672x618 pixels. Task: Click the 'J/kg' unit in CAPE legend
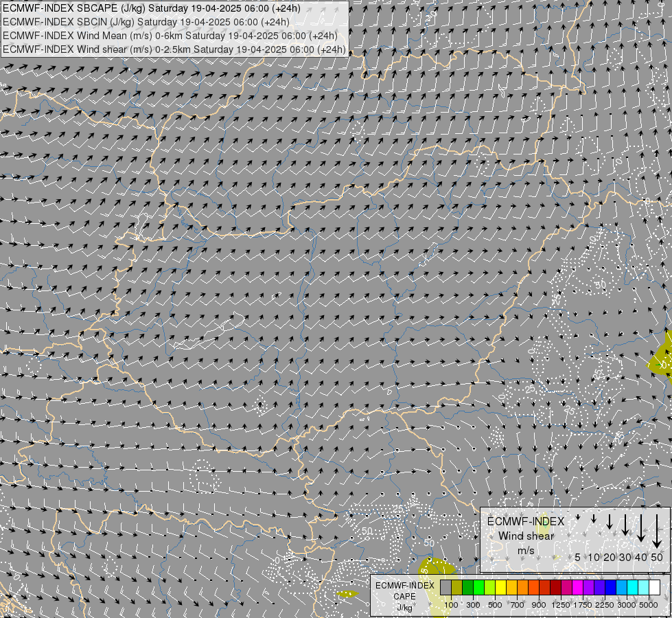(404, 608)
